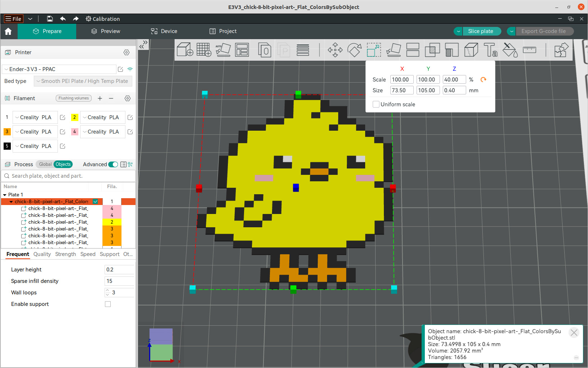Open the Text emboss tool
This screenshot has height=368, width=588.
490,50
